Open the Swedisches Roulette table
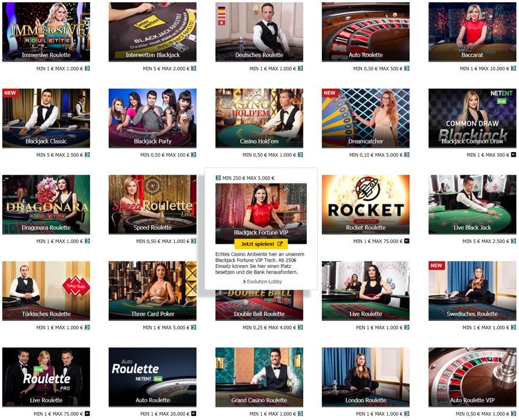Viewport: 519px width, 420px height. pyautogui.click(x=472, y=291)
